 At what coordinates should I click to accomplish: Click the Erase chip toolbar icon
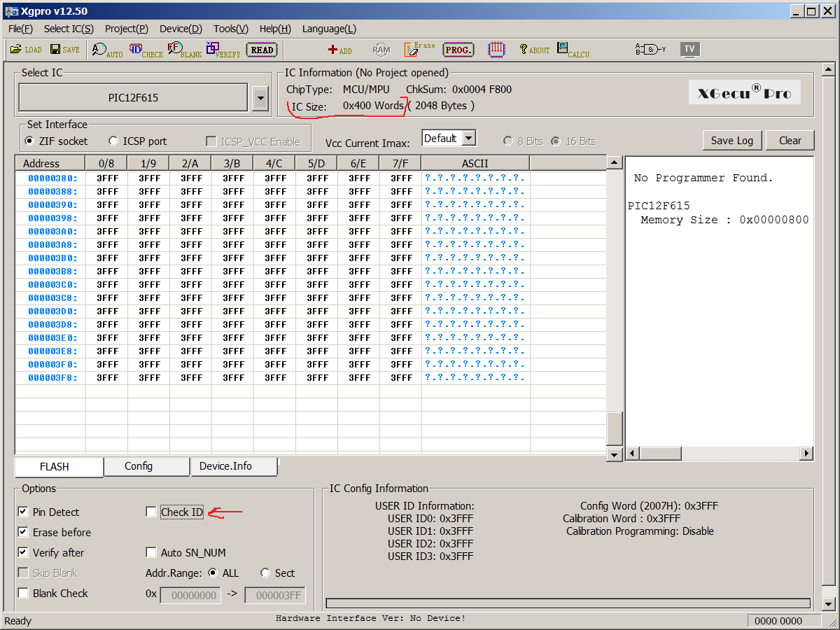click(x=419, y=50)
